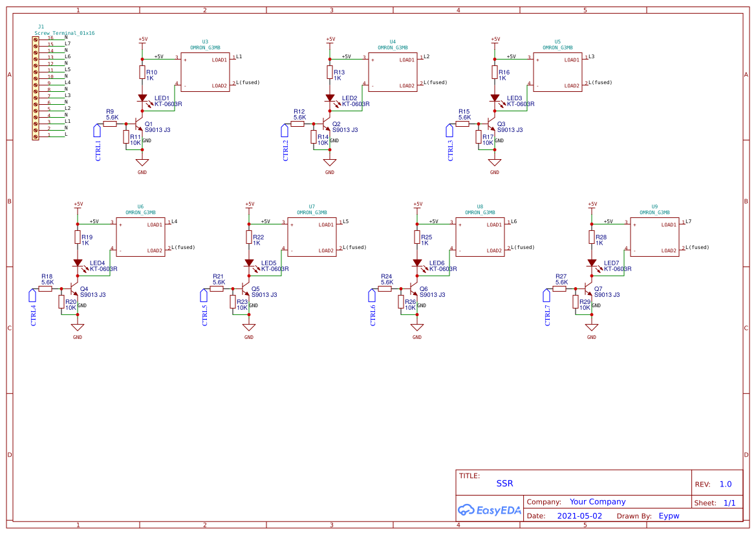Select the U8 relay block
Screen dimensions: 756x535
click(x=480, y=235)
